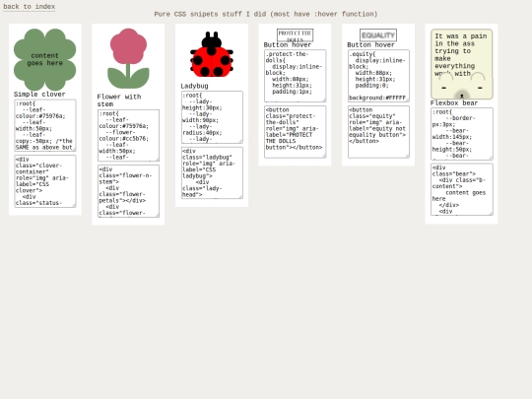Go back via 'back to index' link
The width and height of the screenshot is (532, 399).
click(30, 7)
